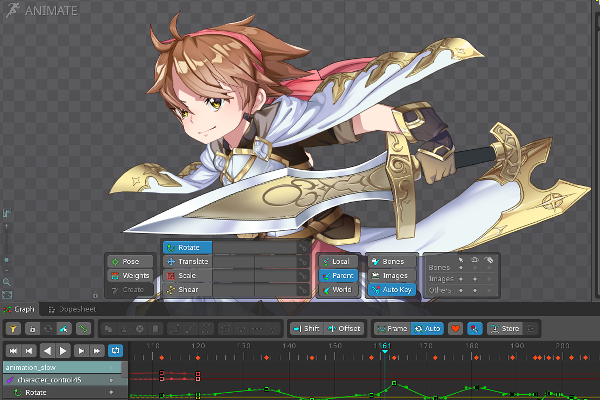Select the Scale transform tool
The width and height of the screenshot is (600, 400).
187,276
